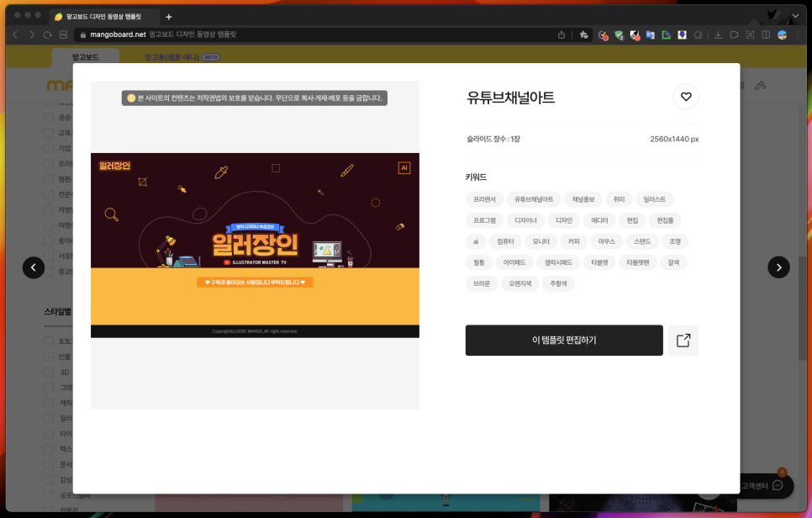The height and width of the screenshot is (518, 812).
Task: Open the browser three-dot menu
Action: pyautogui.click(x=798, y=34)
